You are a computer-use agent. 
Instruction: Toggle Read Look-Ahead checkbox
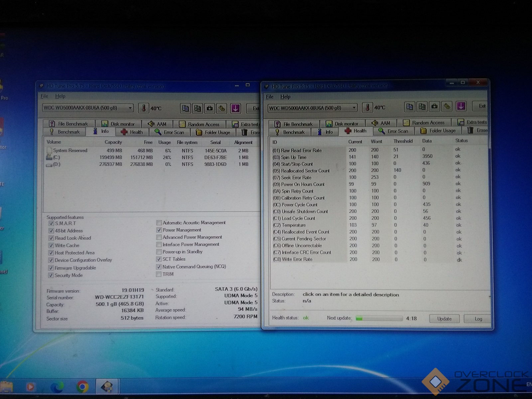click(51, 238)
